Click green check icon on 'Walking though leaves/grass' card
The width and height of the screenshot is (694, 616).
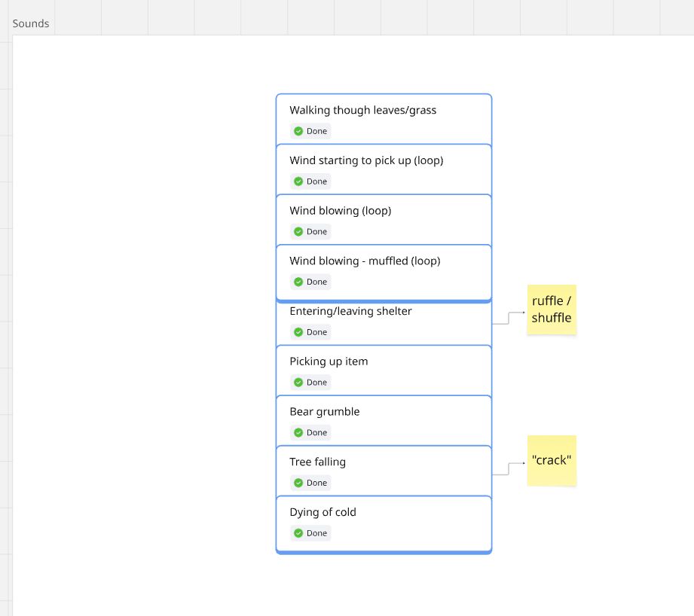pyautogui.click(x=298, y=131)
